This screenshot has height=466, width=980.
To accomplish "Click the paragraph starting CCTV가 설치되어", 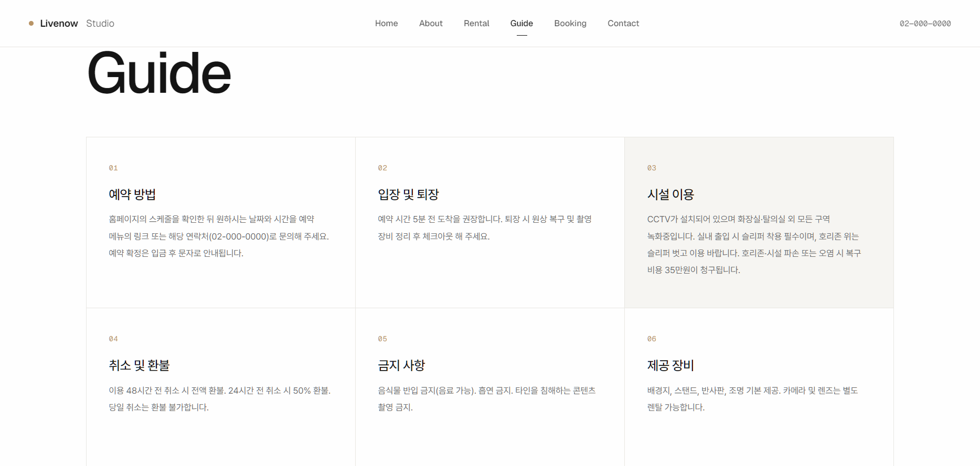I will [754, 244].
